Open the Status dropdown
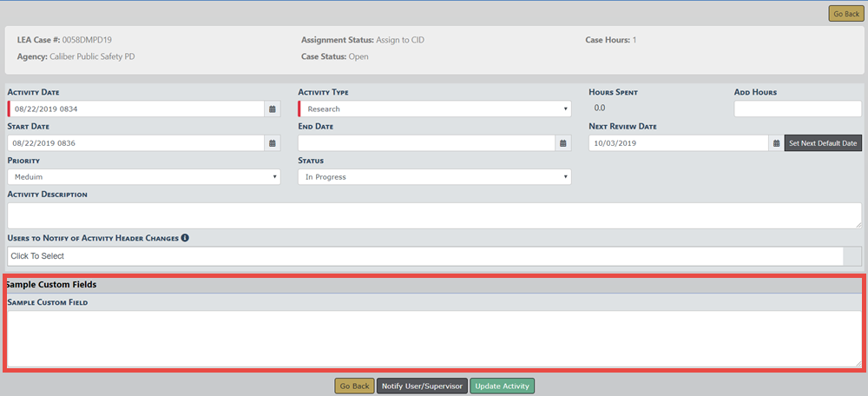The width and height of the screenshot is (868, 396). (434, 177)
